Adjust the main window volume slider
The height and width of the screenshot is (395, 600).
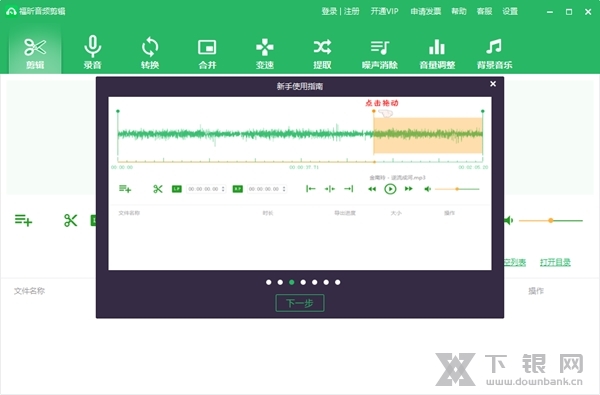[x=551, y=220]
